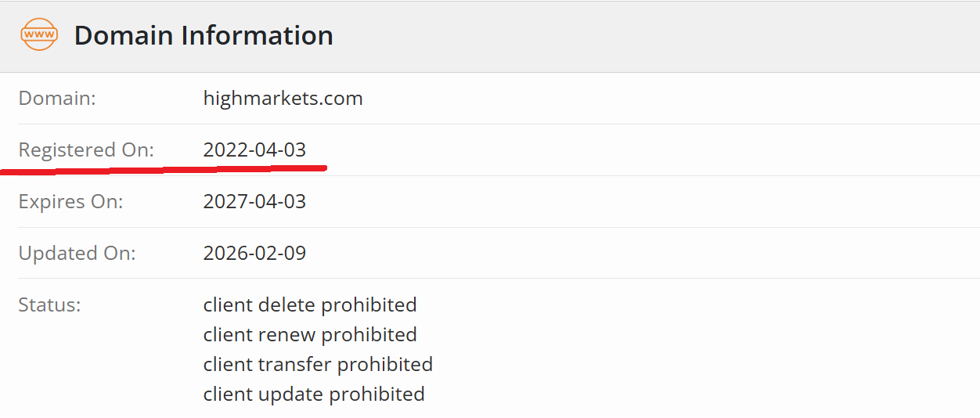Viewport: 980px width, 418px height.
Task: Select the highmarkets.com domain value
Action: (283, 99)
